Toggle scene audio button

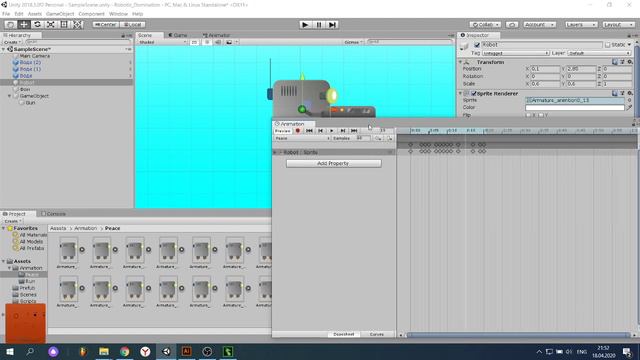click(x=218, y=42)
